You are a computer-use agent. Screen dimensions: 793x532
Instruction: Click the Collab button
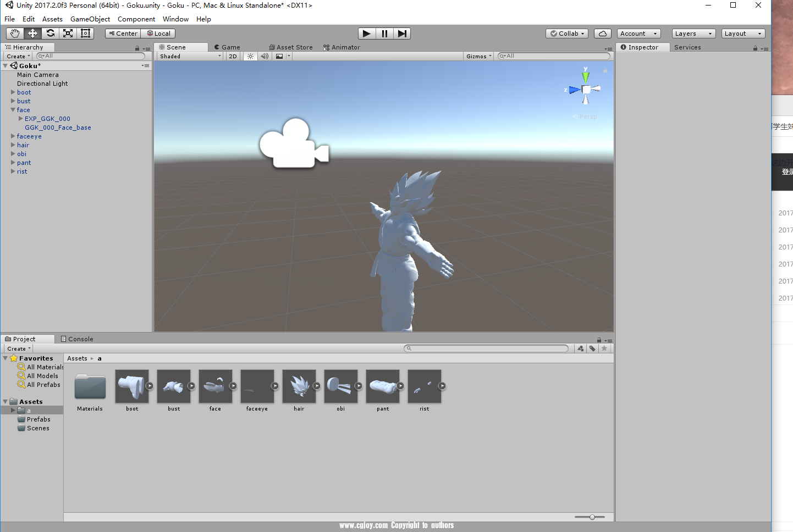567,34
